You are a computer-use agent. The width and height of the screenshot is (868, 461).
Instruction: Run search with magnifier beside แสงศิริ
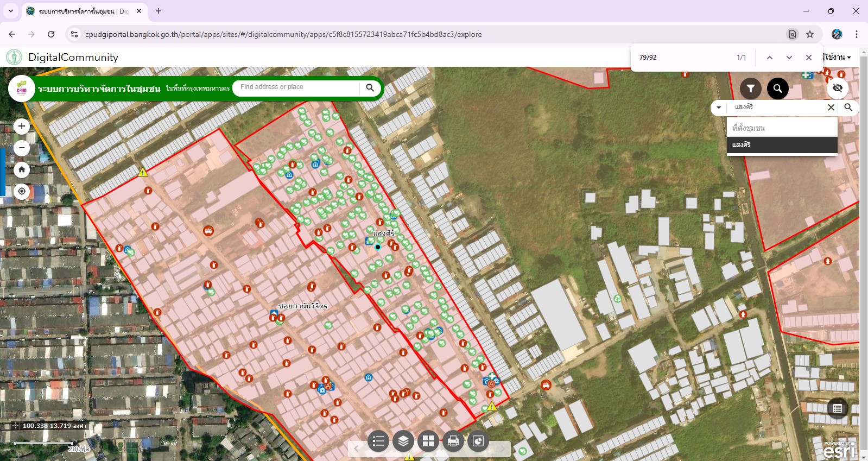(x=848, y=108)
